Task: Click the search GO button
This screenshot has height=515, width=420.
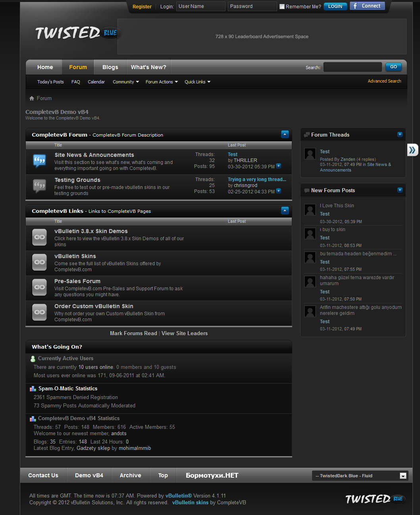Action: pos(393,67)
